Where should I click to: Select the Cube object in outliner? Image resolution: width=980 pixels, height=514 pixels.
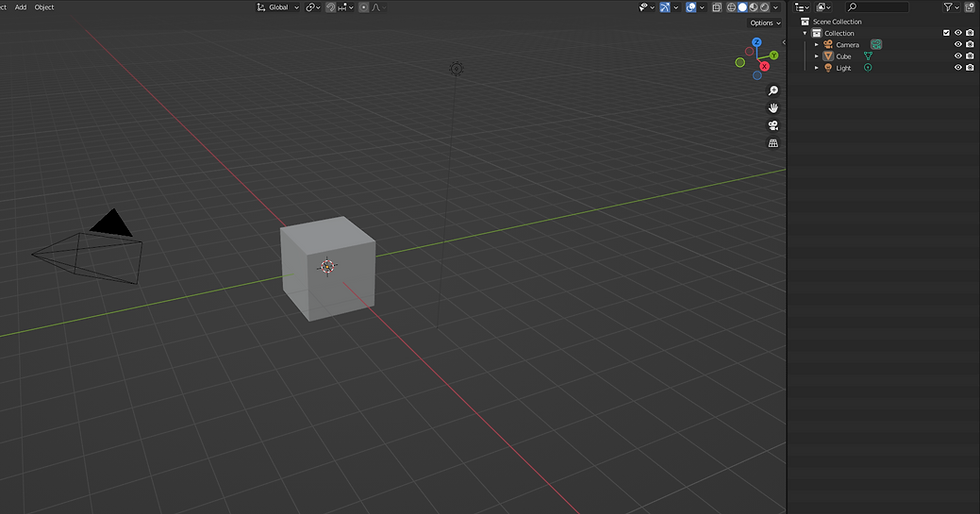coord(844,56)
